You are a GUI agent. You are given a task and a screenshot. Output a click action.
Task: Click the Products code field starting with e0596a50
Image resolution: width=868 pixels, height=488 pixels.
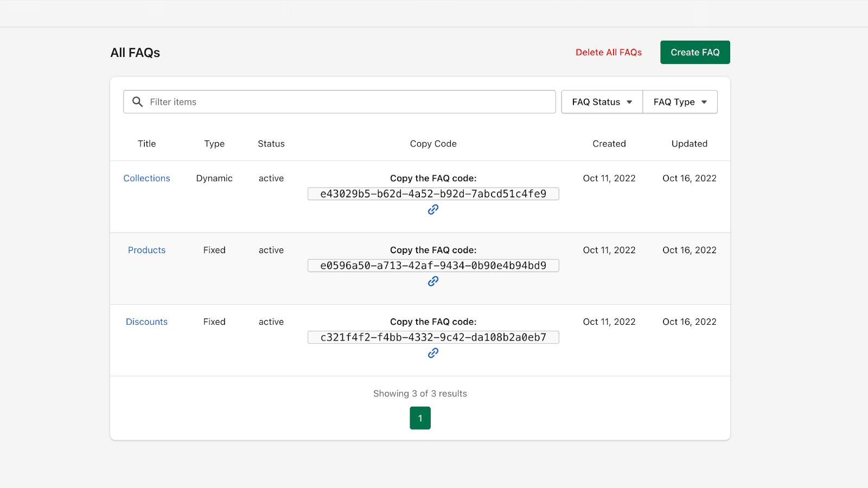coord(433,266)
